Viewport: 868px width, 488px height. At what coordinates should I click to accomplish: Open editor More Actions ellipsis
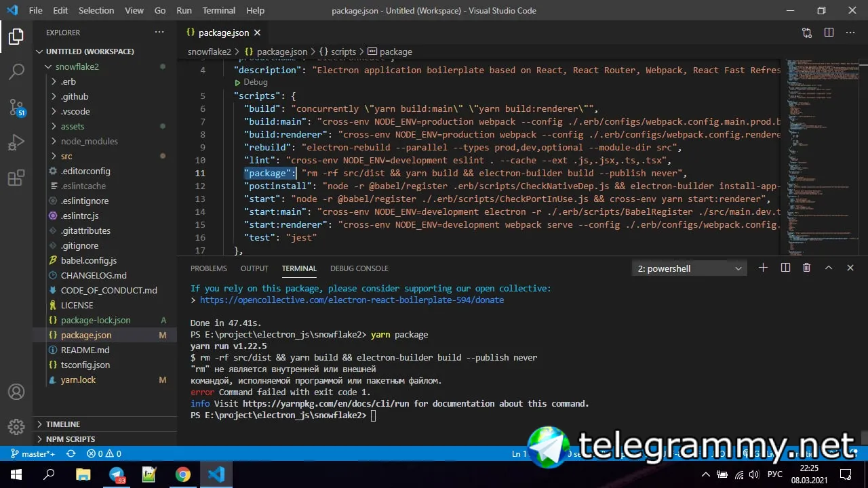click(x=850, y=33)
